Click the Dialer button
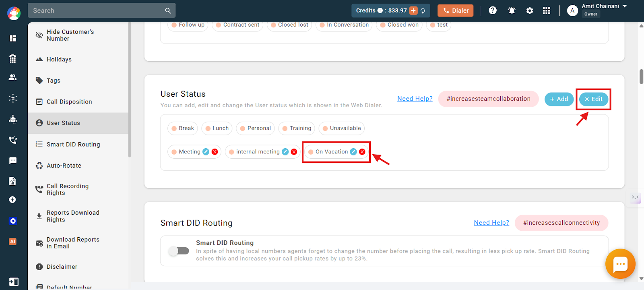This screenshot has height=290, width=644. pos(456,10)
